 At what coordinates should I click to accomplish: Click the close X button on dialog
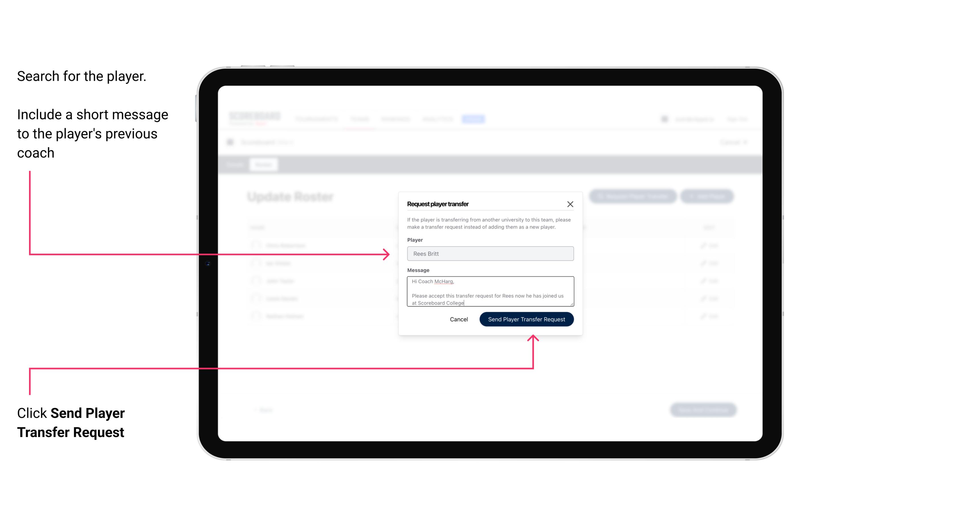click(x=570, y=204)
